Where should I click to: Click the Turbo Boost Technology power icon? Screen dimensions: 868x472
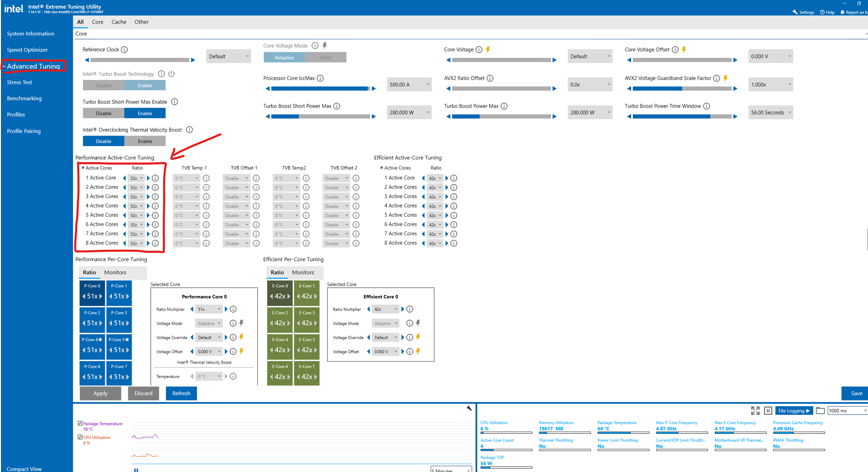point(171,74)
